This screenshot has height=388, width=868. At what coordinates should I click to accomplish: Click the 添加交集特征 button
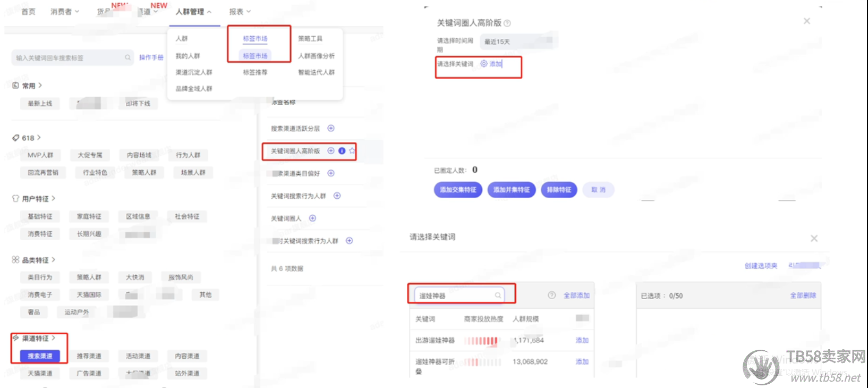pyautogui.click(x=458, y=190)
